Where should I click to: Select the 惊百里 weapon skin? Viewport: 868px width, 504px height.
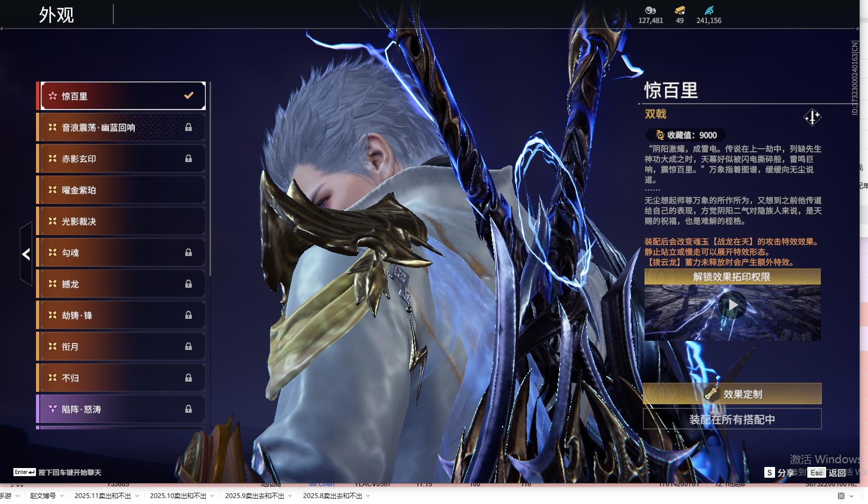[x=123, y=96]
